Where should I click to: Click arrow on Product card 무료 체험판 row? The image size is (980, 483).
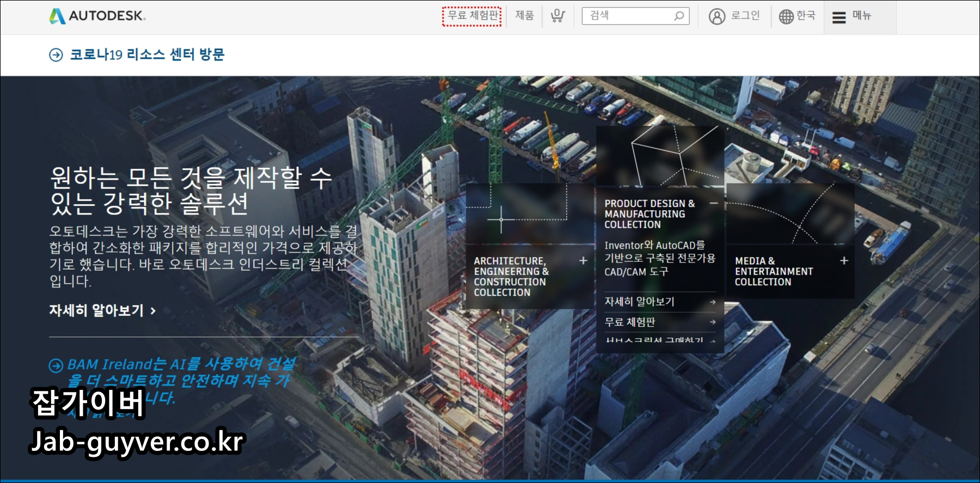click(x=713, y=322)
